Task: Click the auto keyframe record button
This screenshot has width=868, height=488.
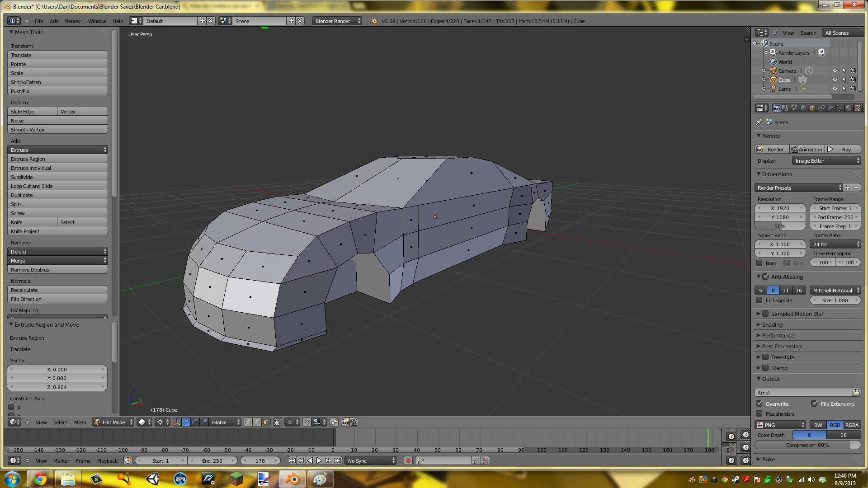Action: (x=408, y=460)
